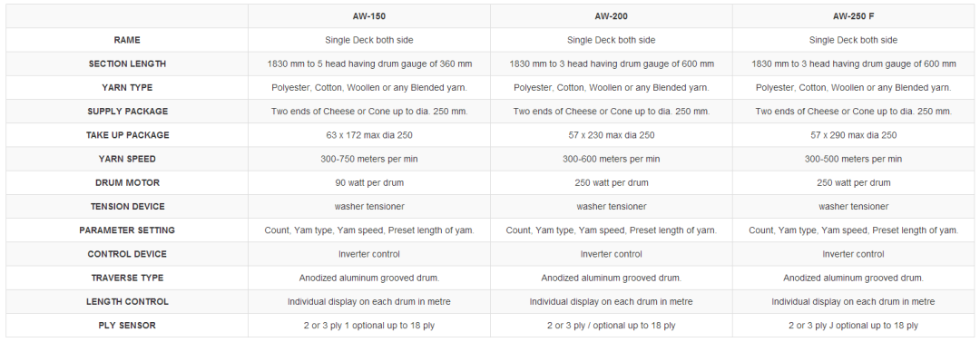Select the DRUM MOTOR row label
Viewport: 980px width, 342px height.
point(127,182)
